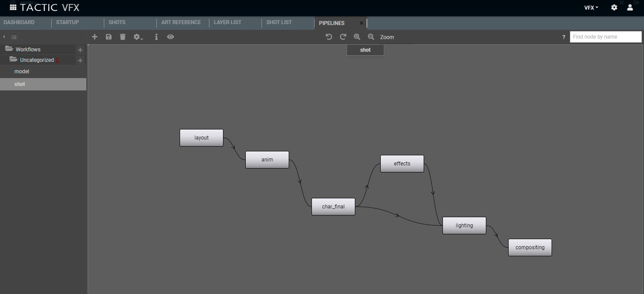Open help with the question mark
644x294 pixels.
click(564, 37)
